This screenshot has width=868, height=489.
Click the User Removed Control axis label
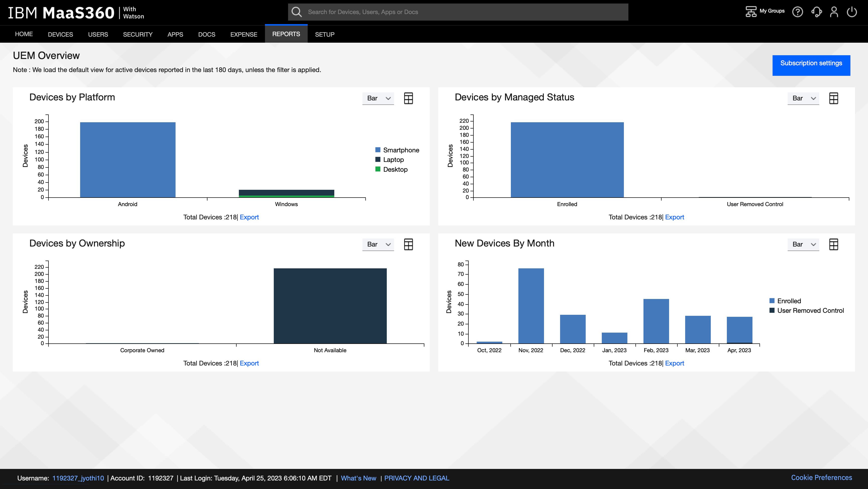pos(755,204)
